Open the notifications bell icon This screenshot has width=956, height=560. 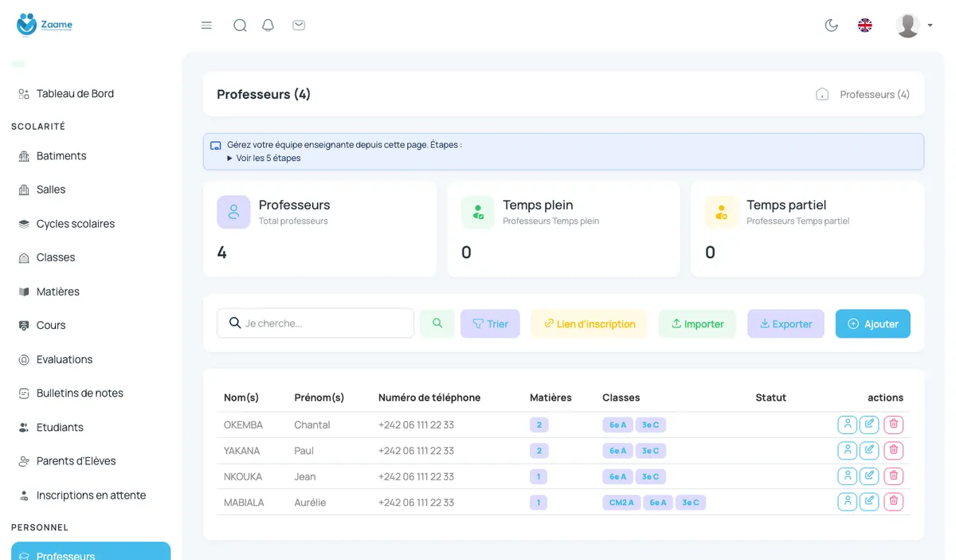268,25
